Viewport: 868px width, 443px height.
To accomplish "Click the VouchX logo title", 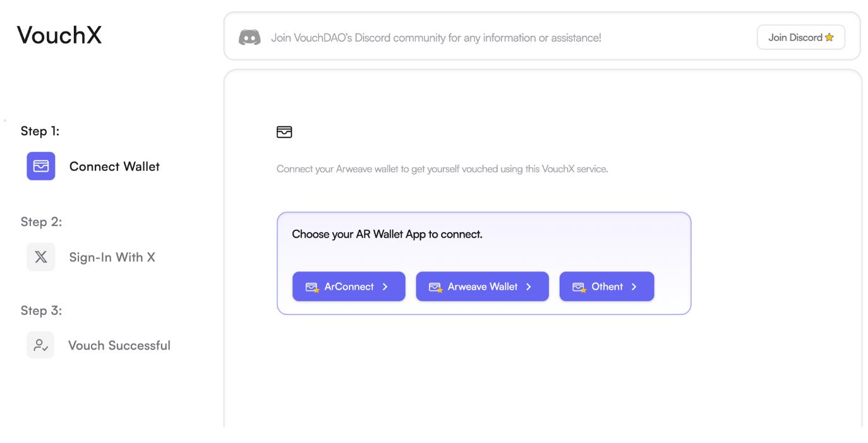I will [x=59, y=35].
